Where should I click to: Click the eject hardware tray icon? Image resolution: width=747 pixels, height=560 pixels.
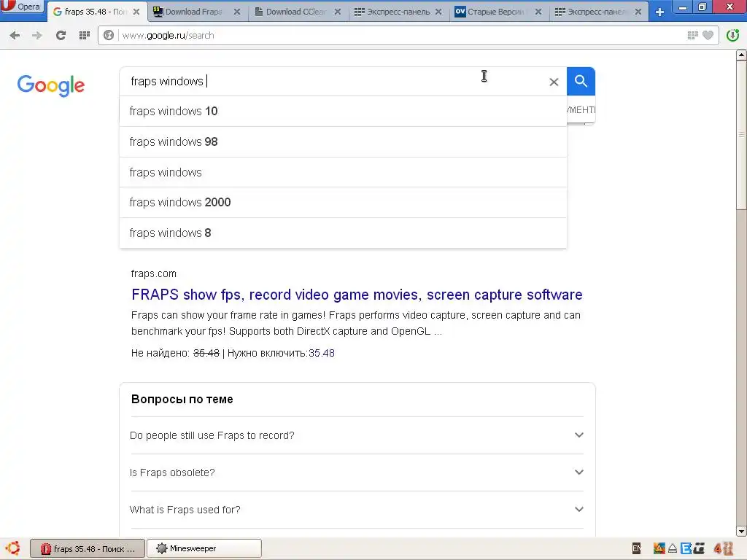[672, 548]
